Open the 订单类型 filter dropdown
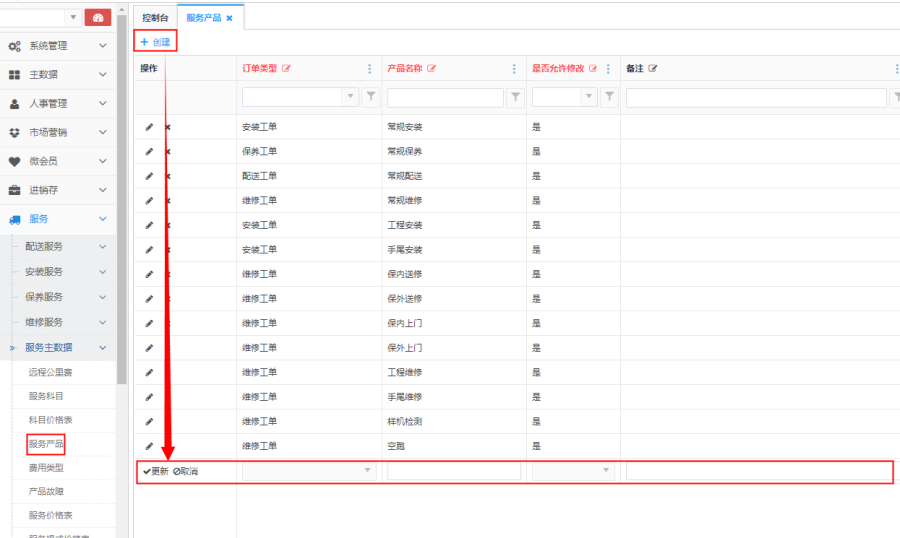Viewport: 900px width, 538px height. click(350, 97)
